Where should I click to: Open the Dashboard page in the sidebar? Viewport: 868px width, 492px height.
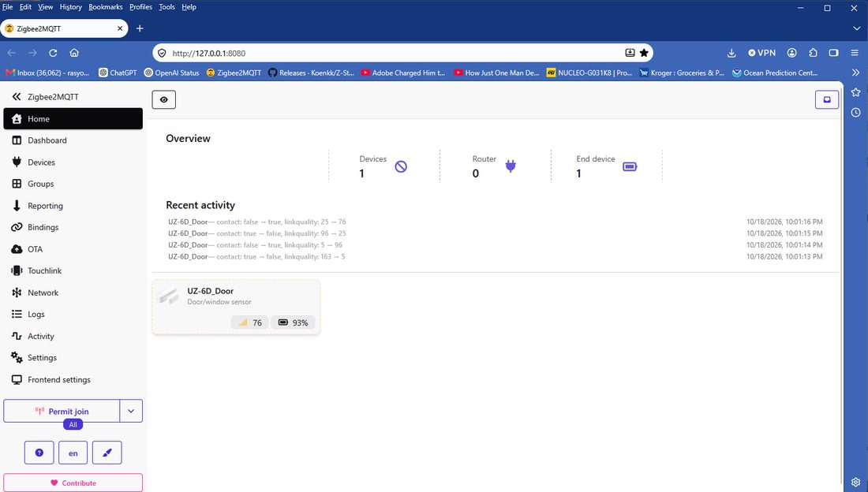[73, 140]
